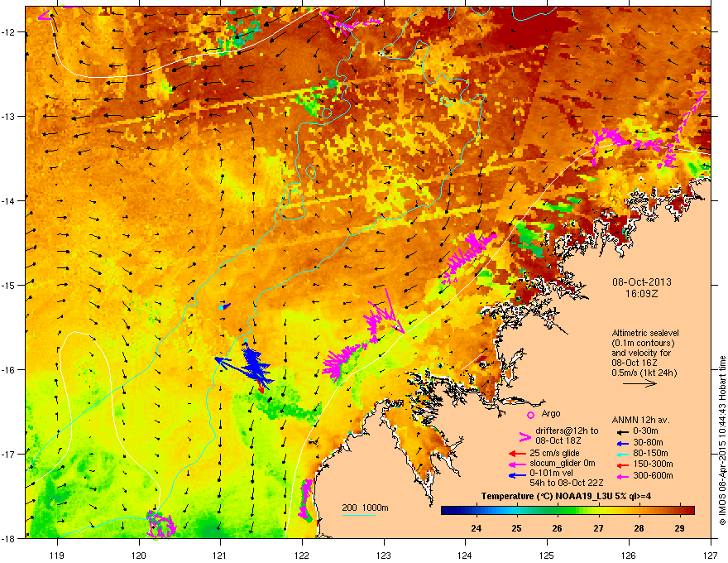The height and width of the screenshot is (563, 728).
Task: Click the black arrow beside 0-30m
Action: coord(623,432)
